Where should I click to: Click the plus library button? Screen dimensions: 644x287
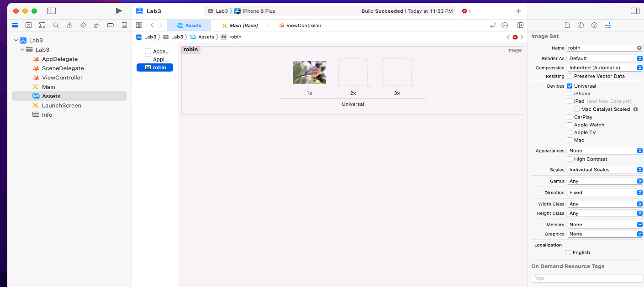coord(518,11)
